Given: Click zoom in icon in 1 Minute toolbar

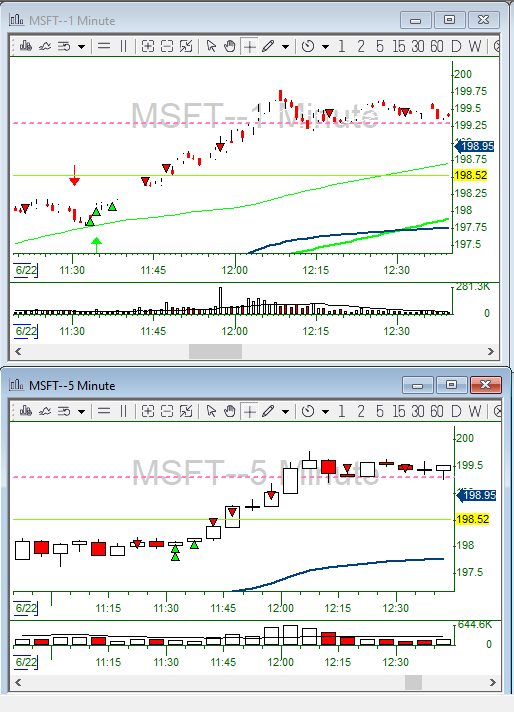Looking at the screenshot, I should pos(148,46).
